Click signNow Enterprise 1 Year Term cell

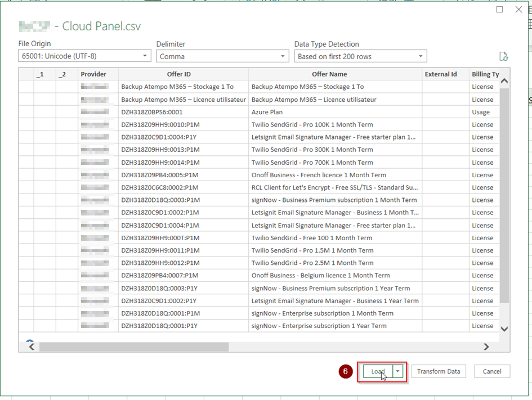(x=335, y=326)
